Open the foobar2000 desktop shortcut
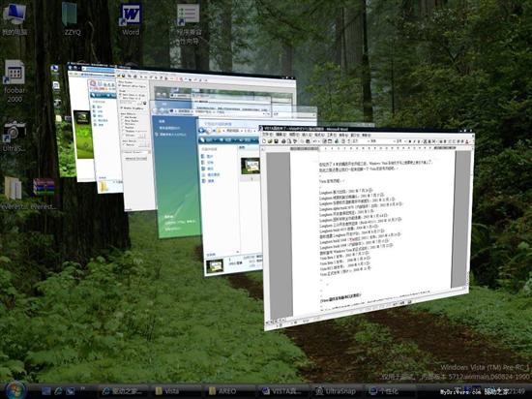This screenshot has width=532, height=399. [x=15, y=80]
